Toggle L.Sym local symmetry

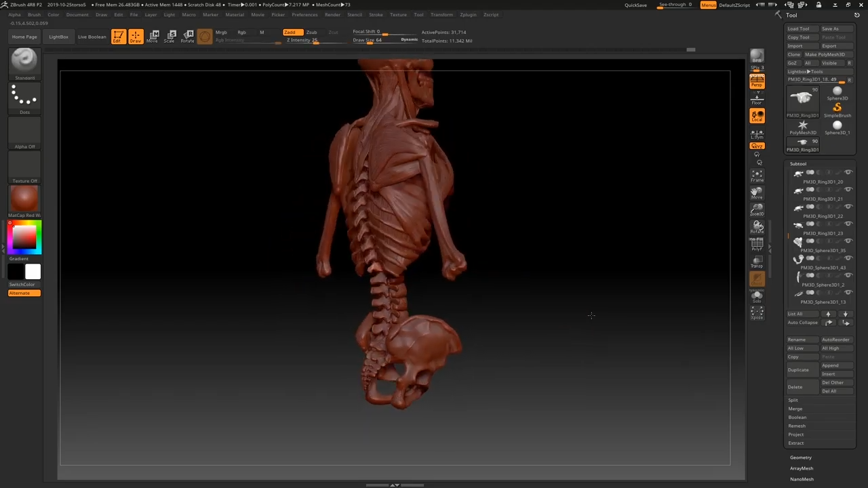(757, 134)
